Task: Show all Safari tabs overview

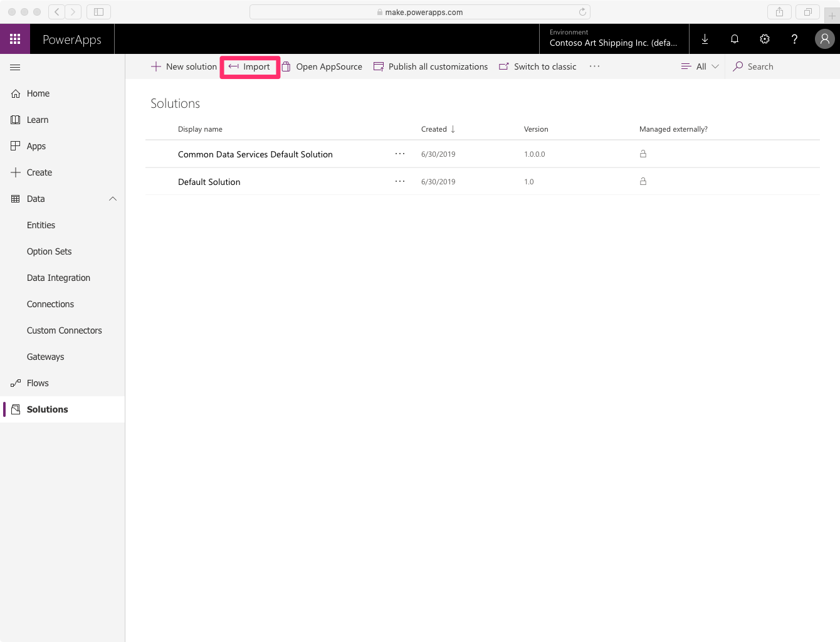Action: 808,12
